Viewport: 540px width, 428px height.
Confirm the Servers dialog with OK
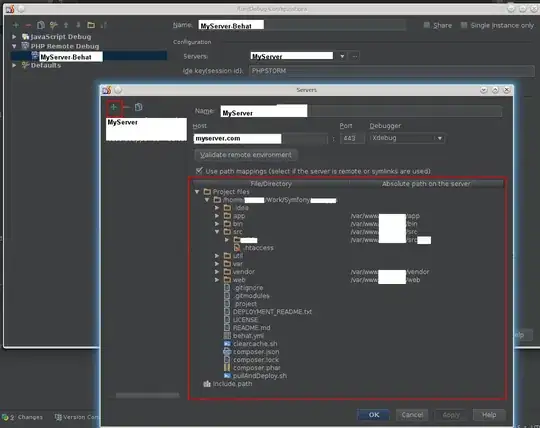coord(374,415)
